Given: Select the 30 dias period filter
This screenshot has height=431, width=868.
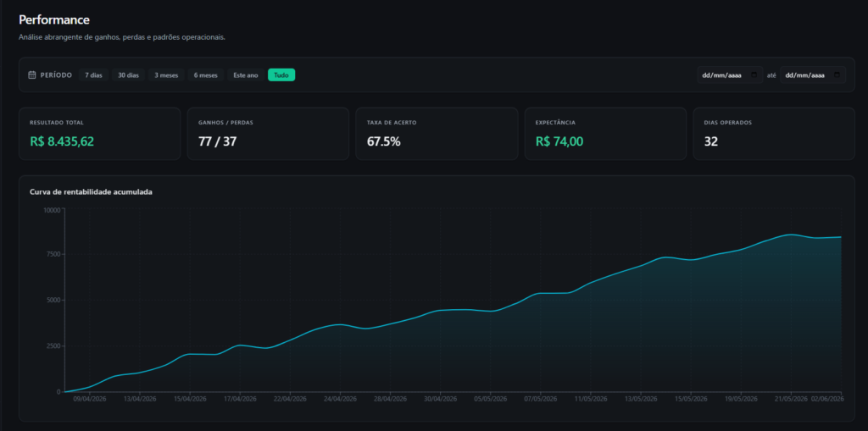Looking at the screenshot, I should [129, 75].
